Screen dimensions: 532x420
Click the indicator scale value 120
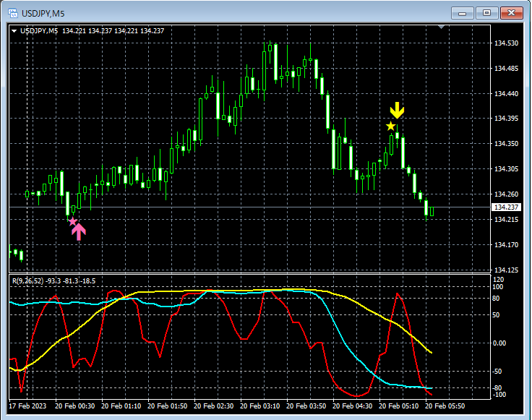point(499,280)
